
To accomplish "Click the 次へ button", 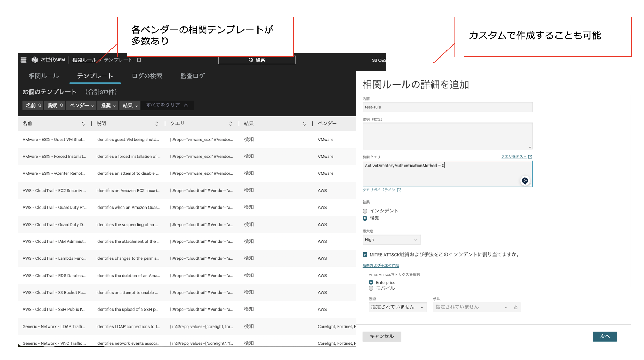I will click(605, 337).
